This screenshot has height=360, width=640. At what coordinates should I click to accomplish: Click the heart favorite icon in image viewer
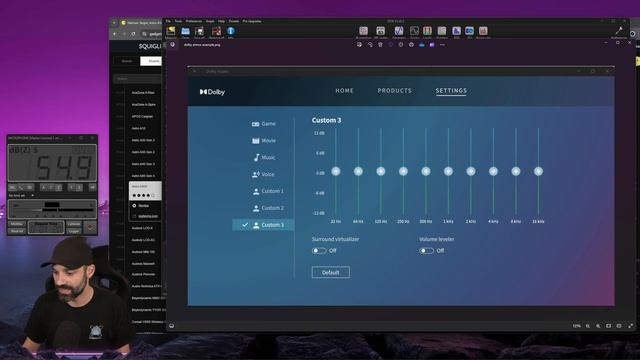pos(391,45)
